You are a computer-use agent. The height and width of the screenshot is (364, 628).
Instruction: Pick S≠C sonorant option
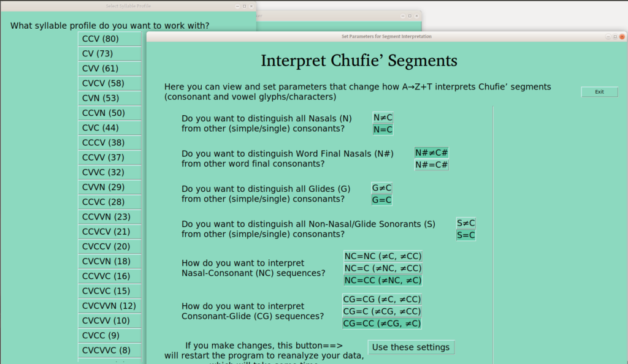coord(466,223)
